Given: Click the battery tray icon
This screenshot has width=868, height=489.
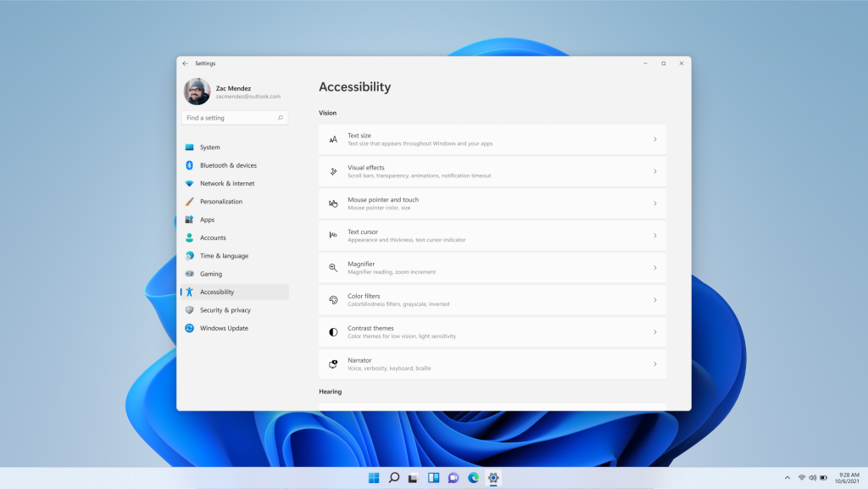Looking at the screenshot, I should tap(823, 478).
